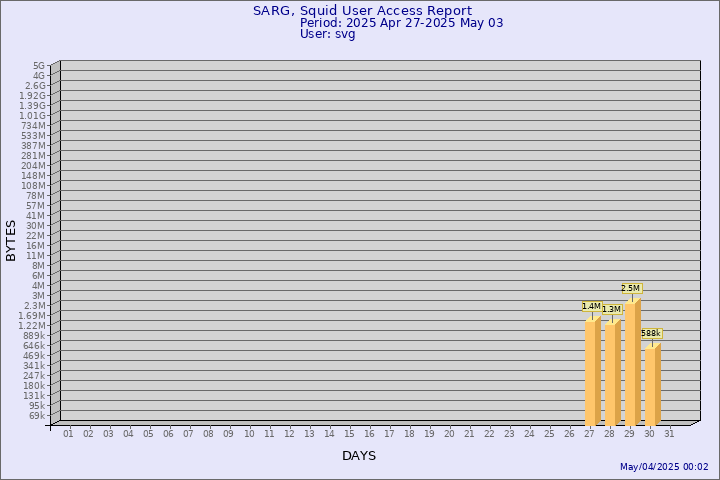This screenshot has height=480, width=720.
Task: Select the 01 day tick label
Action: pos(68,434)
